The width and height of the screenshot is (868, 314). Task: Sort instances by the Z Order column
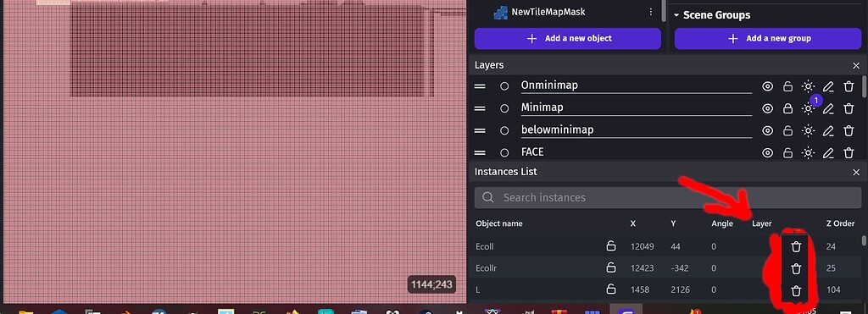[840, 223]
